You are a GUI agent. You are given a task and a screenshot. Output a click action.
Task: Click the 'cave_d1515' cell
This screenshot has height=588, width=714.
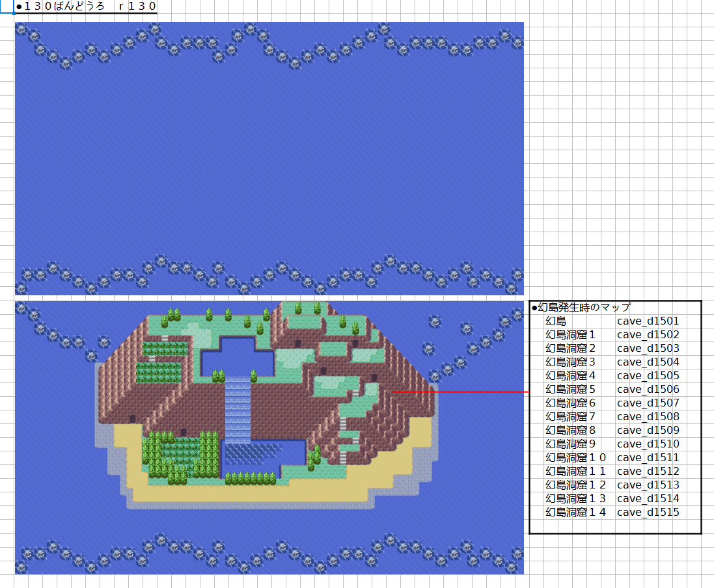click(648, 512)
